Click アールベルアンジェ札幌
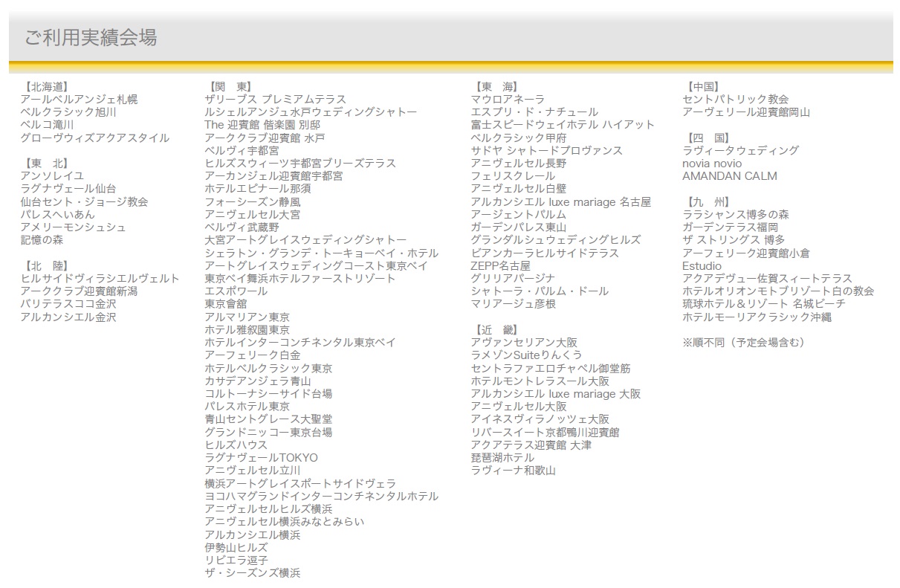This screenshot has height=588, width=900. tap(79, 99)
